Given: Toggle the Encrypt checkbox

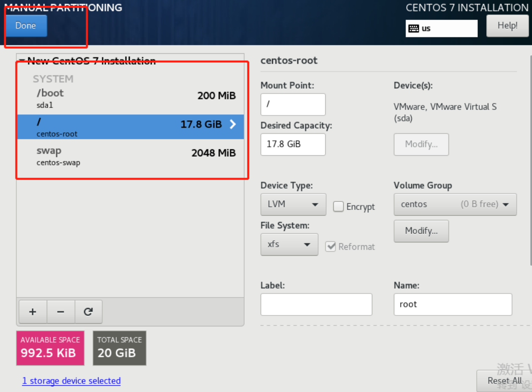Looking at the screenshot, I should (338, 206).
